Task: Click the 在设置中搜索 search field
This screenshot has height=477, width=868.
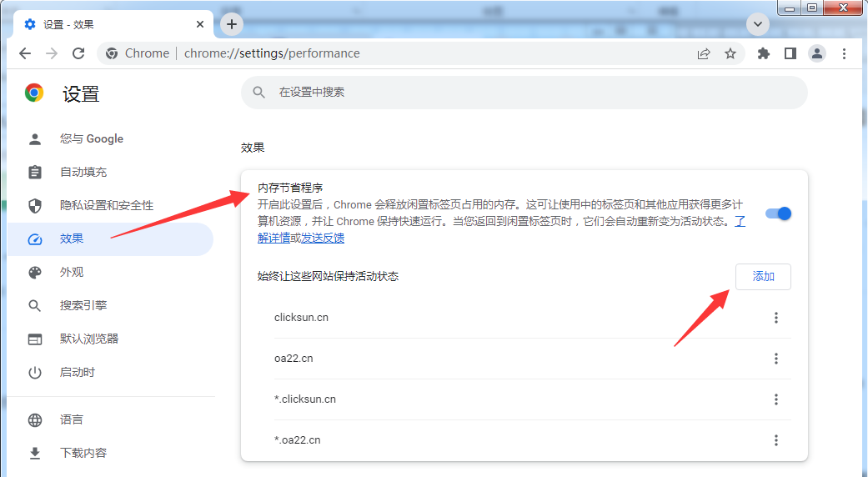Action: pos(524,93)
